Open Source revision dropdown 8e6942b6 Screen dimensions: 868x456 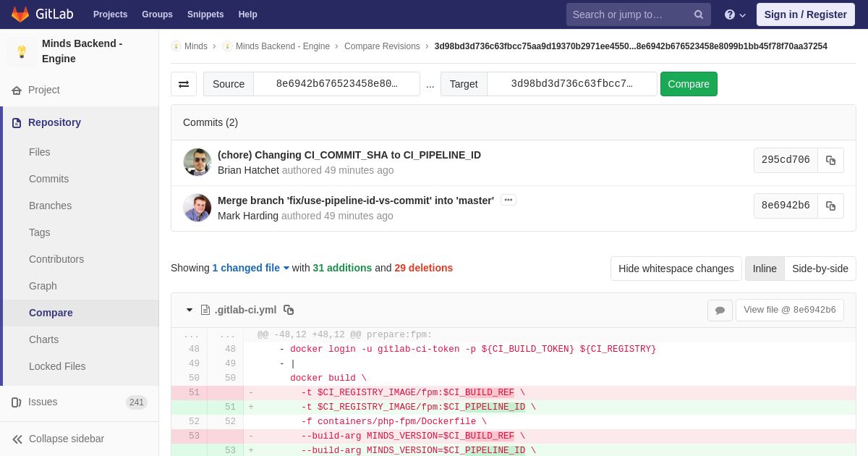point(336,84)
